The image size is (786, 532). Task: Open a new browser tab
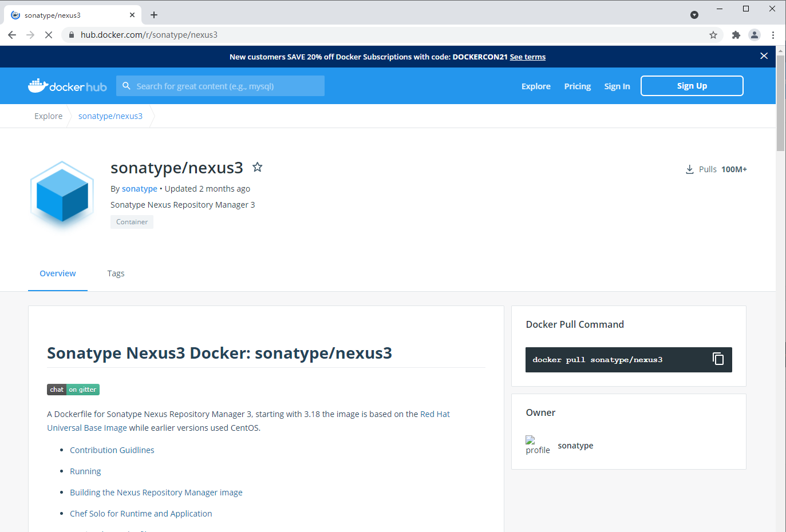click(x=154, y=15)
